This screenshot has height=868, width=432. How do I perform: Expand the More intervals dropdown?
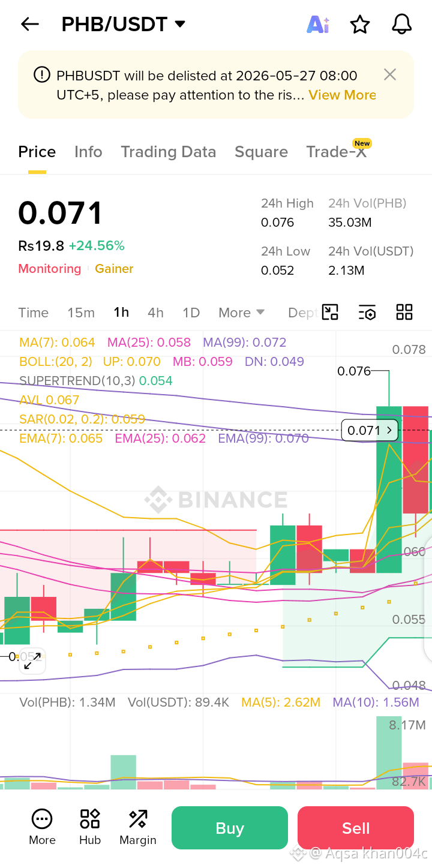(242, 313)
